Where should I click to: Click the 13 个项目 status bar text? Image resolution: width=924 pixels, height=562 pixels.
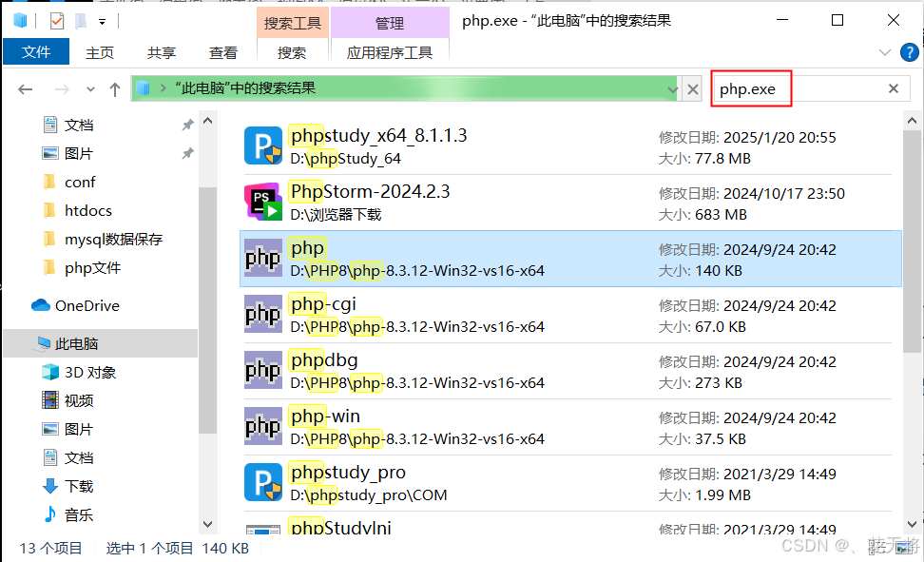click(50, 548)
